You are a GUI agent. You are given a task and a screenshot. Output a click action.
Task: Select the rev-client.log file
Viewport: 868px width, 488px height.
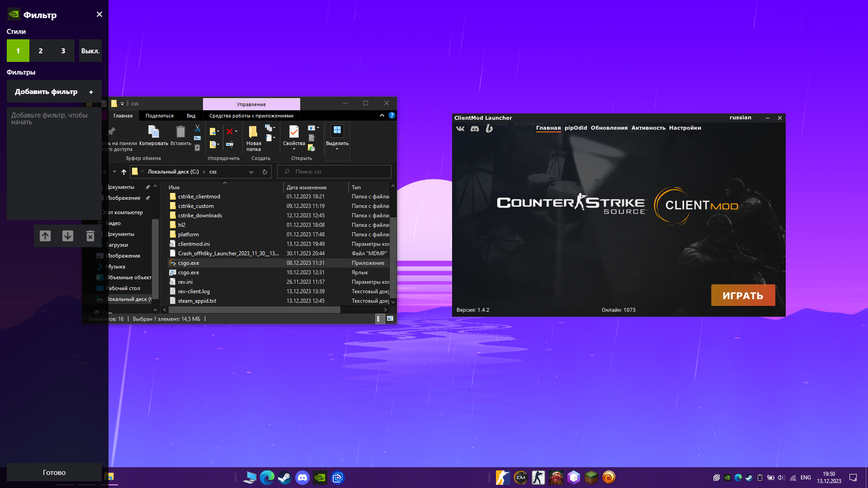pyautogui.click(x=194, y=291)
